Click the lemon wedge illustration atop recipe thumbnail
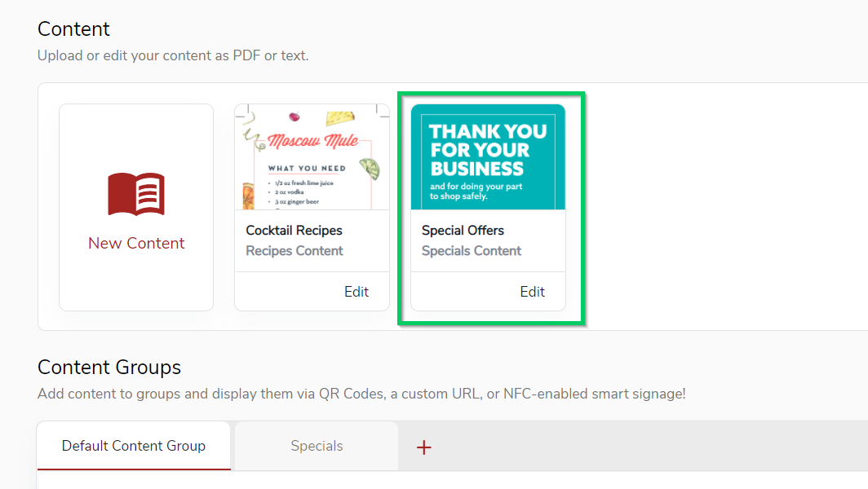The width and height of the screenshot is (868, 489). pos(340,118)
